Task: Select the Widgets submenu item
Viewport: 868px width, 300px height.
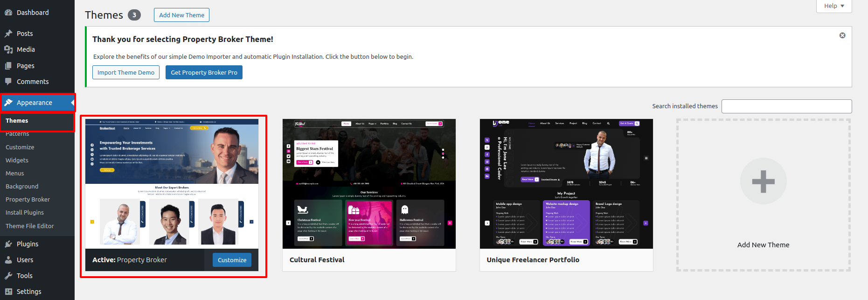Action: [17, 160]
